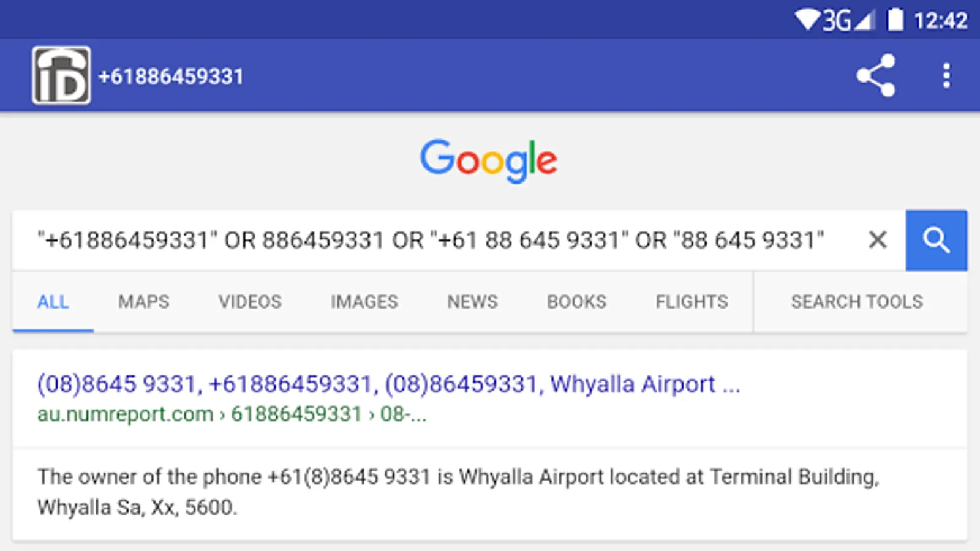Open the FLIGHTS tab
Image resolution: width=980 pixels, height=551 pixels.
[692, 302]
